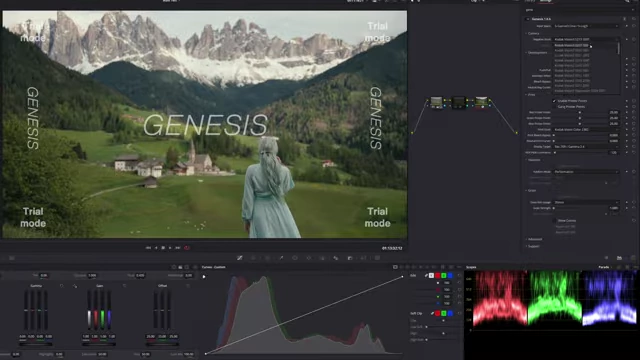
Task: Reset the Grain Film Gauge parameter
Action: (x=633, y=202)
